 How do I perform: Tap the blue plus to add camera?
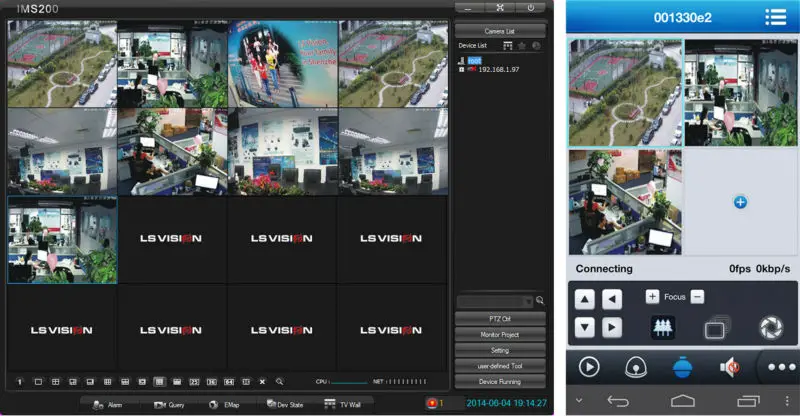(x=740, y=202)
